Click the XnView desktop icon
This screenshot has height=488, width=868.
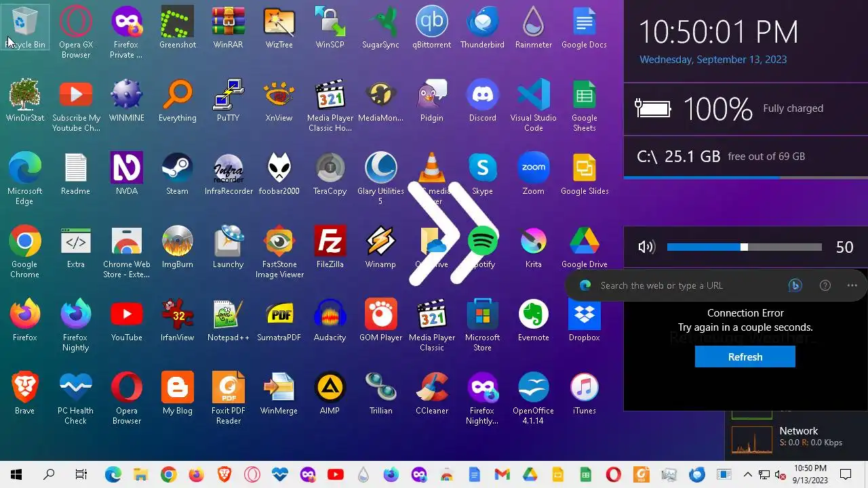pyautogui.click(x=279, y=100)
